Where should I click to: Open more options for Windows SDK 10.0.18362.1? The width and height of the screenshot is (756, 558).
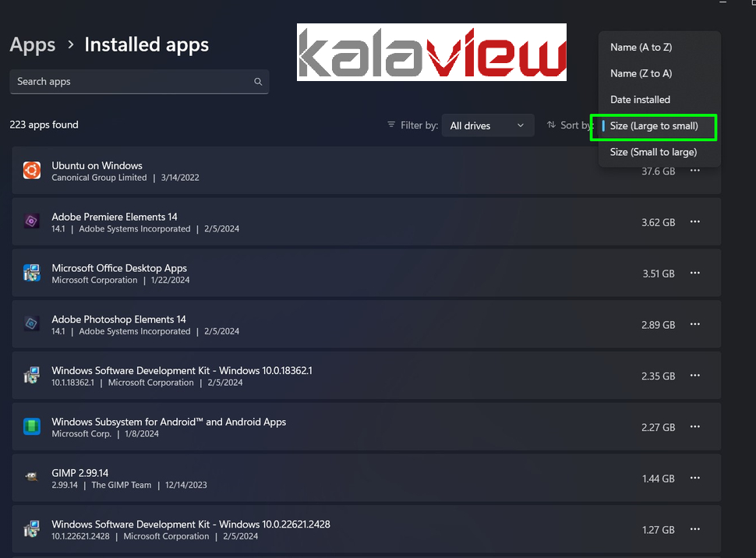tap(694, 375)
